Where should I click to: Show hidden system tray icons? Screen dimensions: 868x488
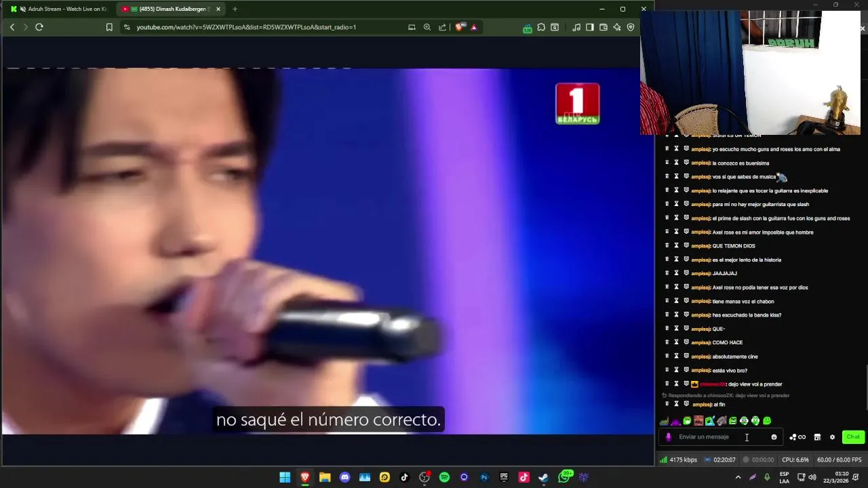point(738,477)
